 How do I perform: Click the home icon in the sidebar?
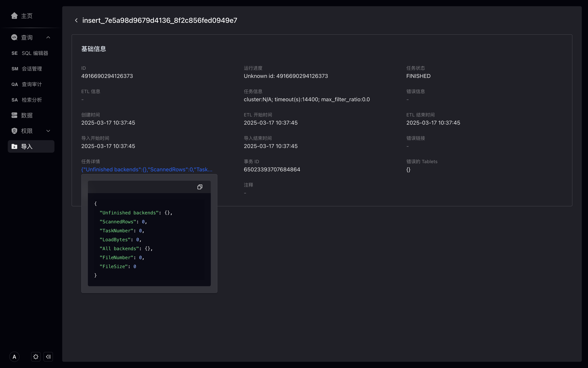coord(14,16)
